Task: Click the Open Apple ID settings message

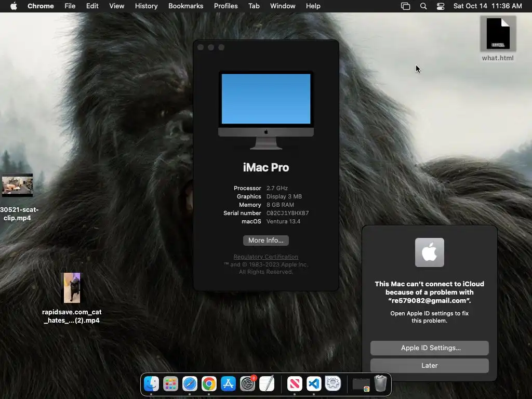Action: [429, 317]
